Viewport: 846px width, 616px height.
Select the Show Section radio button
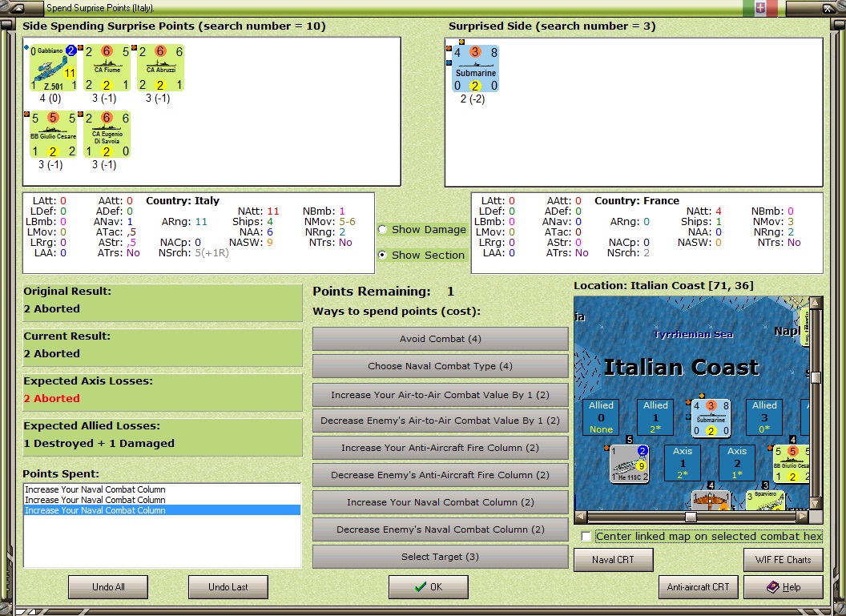click(382, 255)
